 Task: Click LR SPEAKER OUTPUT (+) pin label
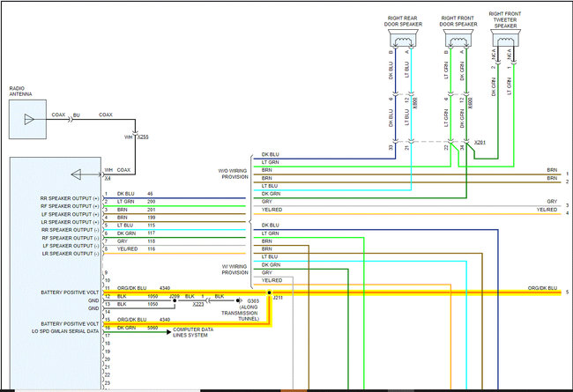tap(71, 222)
